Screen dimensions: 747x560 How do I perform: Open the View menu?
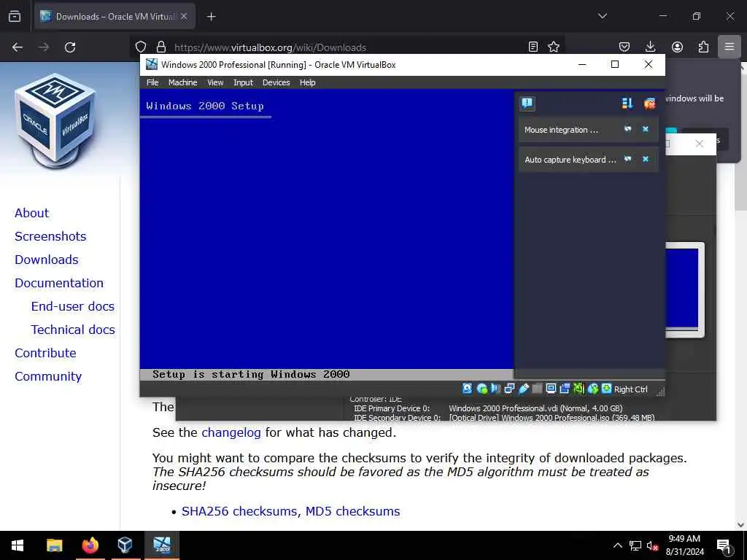(215, 82)
